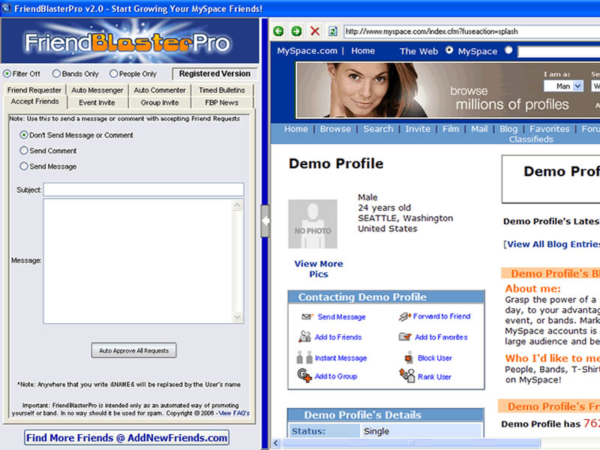600x450 pixels.
Task: Click the MySpace search text box
Action: pos(559,51)
